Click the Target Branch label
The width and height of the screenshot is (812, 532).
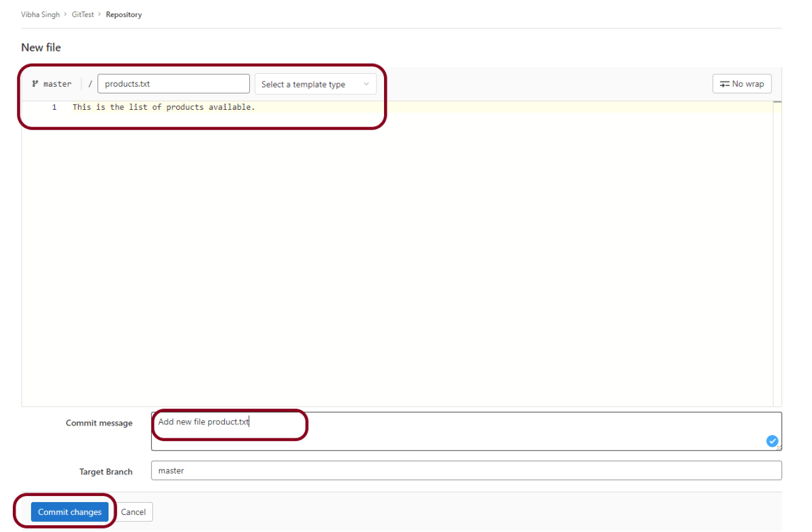coord(106,472)
